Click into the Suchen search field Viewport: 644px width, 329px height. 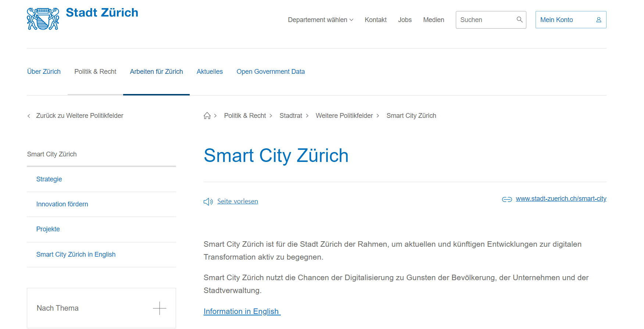[x=485, y=20]
